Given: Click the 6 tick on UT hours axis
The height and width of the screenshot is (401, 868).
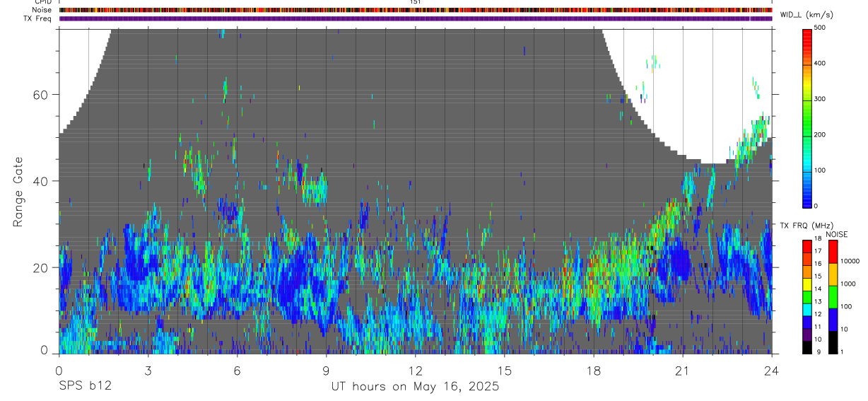Looking at the screenshot, I should pos(237,370).
